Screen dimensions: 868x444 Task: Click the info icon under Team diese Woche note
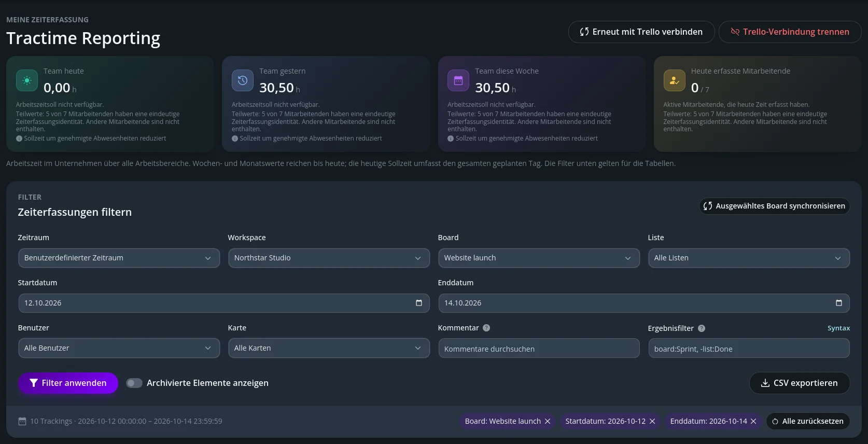click(x=451, y=138)
